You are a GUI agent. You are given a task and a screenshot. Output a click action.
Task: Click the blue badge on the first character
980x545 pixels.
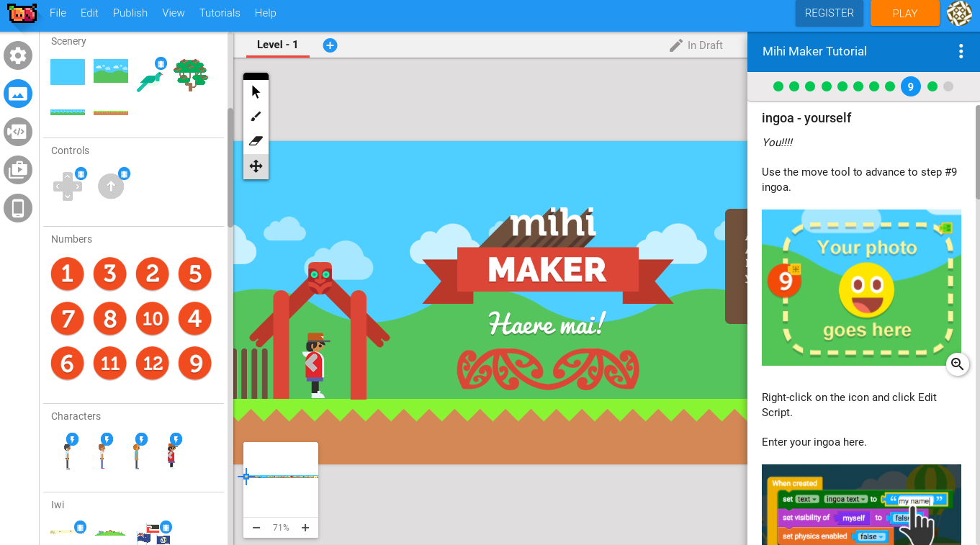(71, 438)
